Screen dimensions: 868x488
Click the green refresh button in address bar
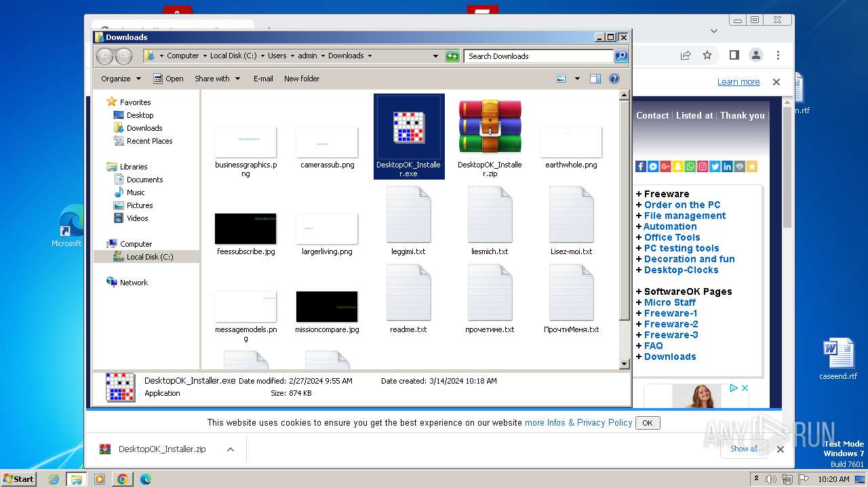coord(452,56)
